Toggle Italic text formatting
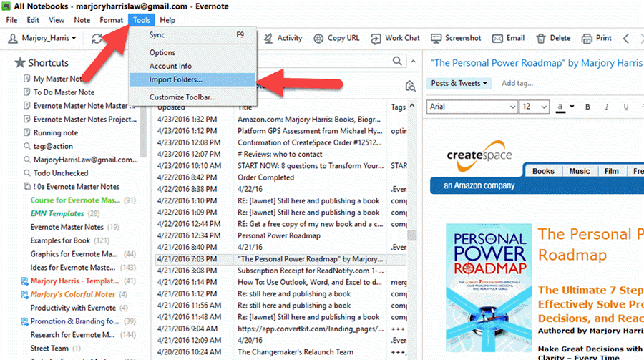Viewport: 644px width, 360px height. (x=607, y=107)
